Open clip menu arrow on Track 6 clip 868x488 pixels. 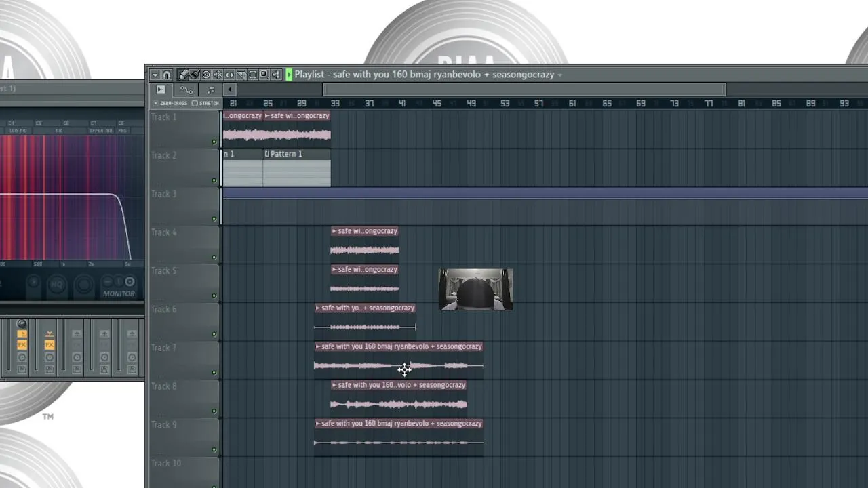(x=318, y=308)
